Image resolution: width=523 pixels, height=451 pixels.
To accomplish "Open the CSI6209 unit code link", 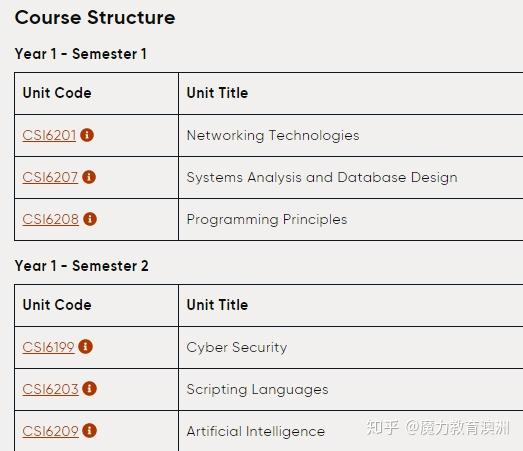I will (51, 431).
